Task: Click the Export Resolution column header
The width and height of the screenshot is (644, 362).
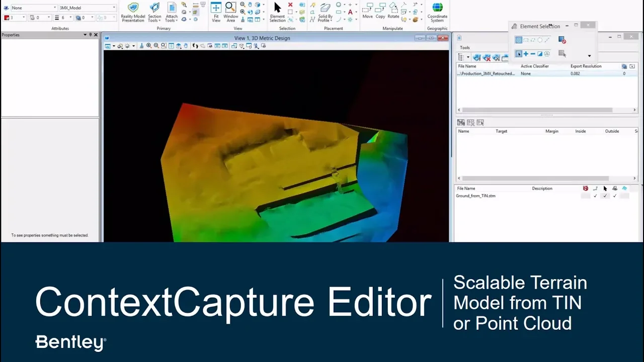Action: 586,66
